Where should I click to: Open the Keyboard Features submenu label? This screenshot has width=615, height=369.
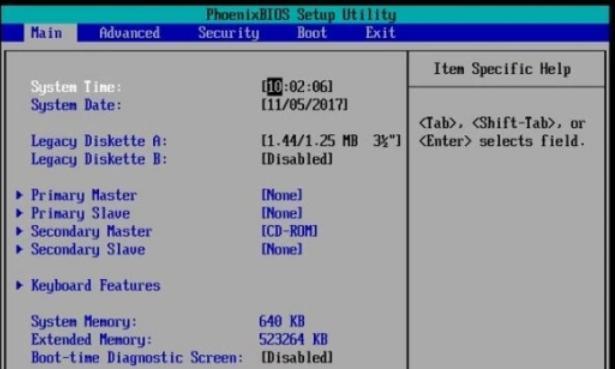point(96,285)
